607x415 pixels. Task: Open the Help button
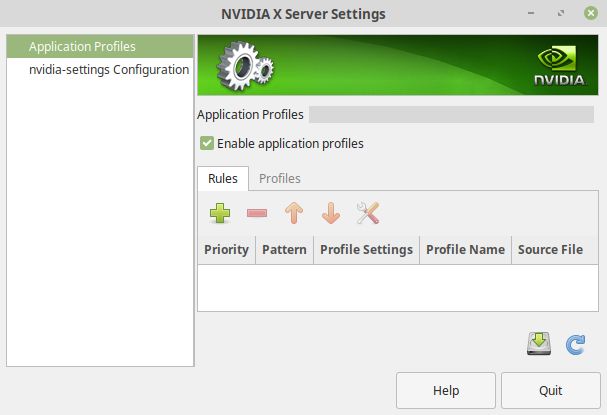click(x=446, y=391)
